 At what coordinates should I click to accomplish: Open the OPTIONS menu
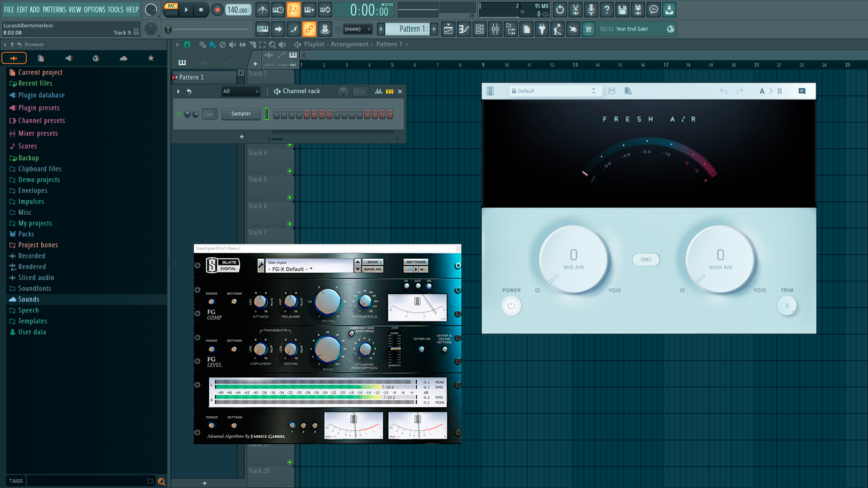pyautogui.click(x=95, y=10)
